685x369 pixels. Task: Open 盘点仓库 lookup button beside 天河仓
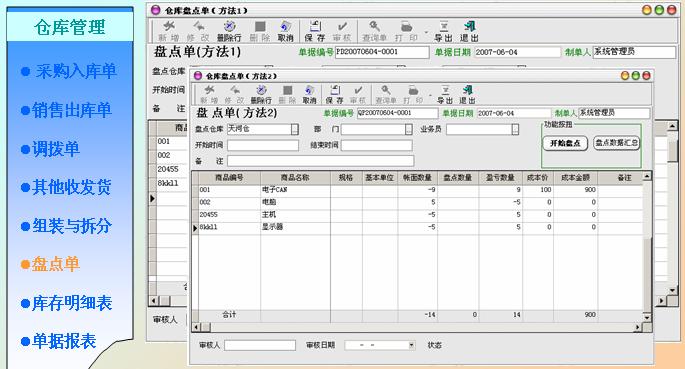point(294,129)
